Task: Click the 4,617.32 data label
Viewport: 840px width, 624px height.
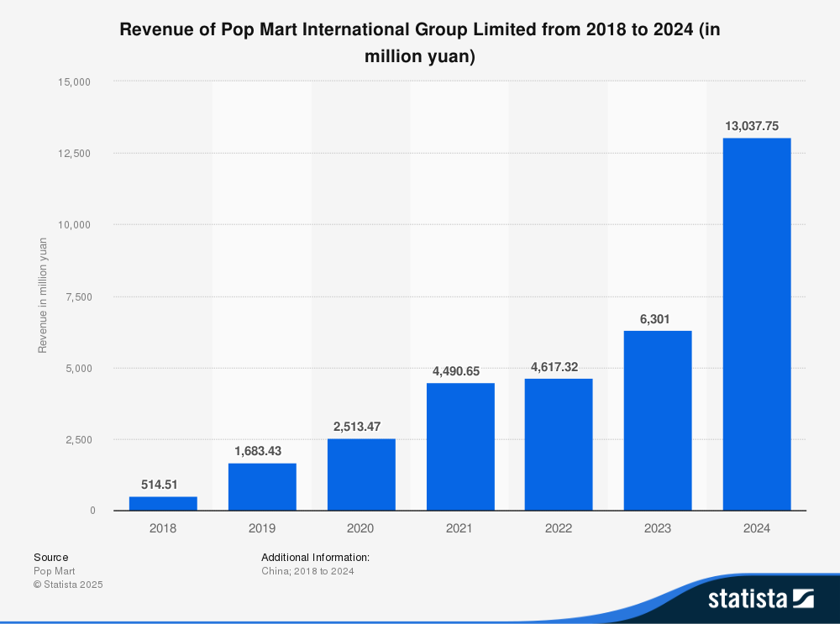Action: pos(554,367)
